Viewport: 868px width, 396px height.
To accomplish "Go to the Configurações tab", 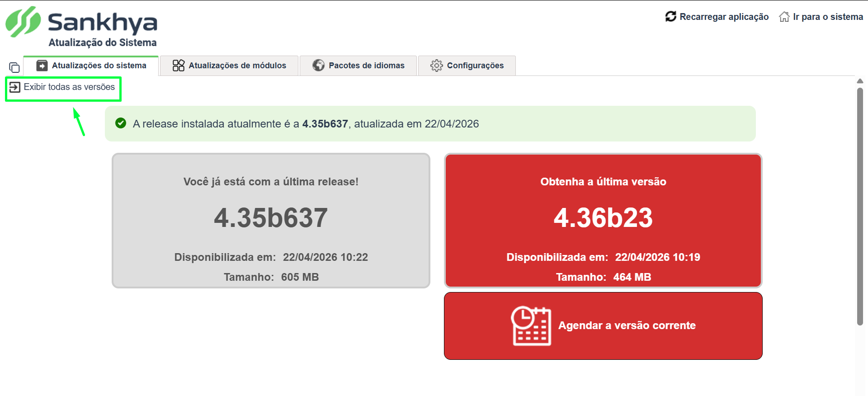I will pos(467,66).
